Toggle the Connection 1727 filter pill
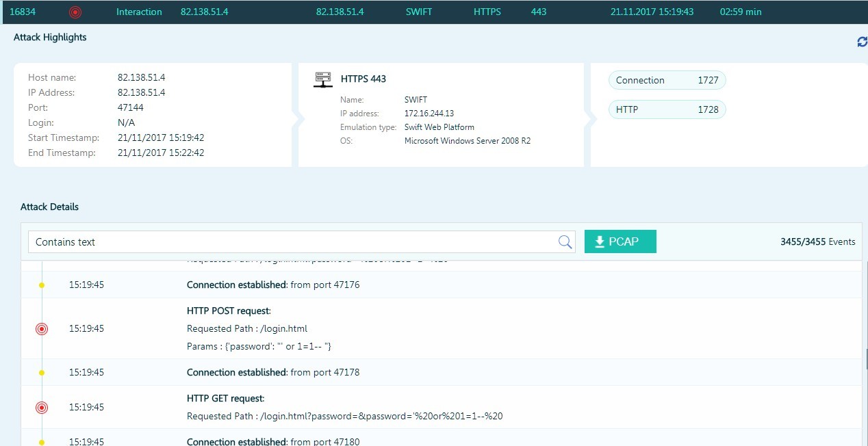868x446 pixels. [x=667, y=80]
